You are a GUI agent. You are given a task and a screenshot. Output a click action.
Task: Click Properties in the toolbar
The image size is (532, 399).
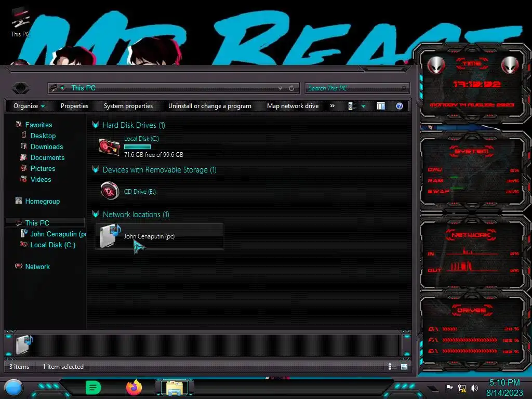74,106
